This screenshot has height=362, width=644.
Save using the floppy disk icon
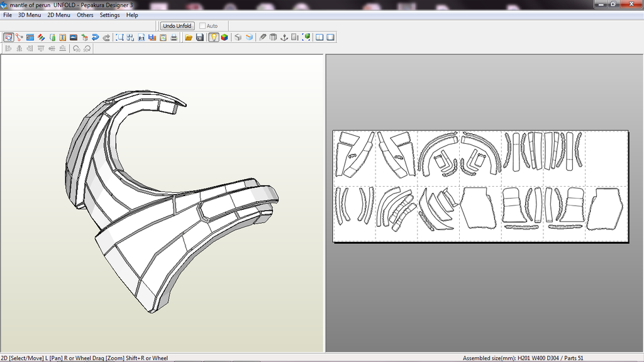[200, 38]
